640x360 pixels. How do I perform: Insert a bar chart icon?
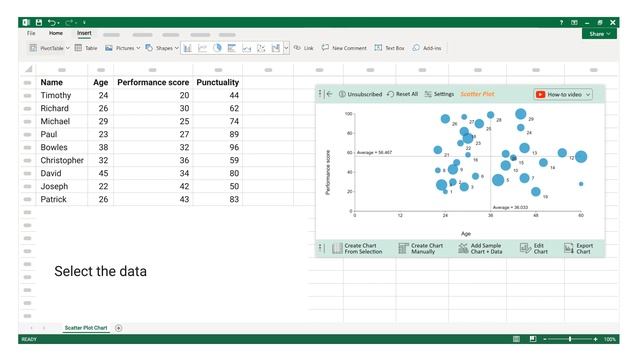232,48
